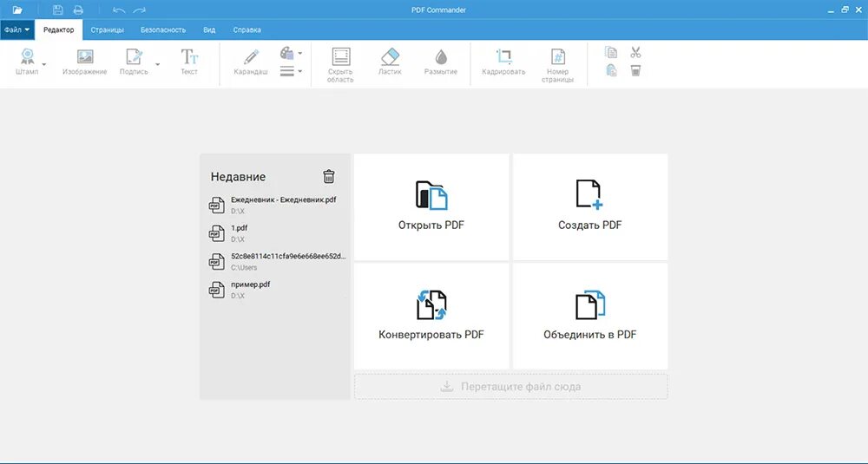The width and height of the screenshot is (868, 464).
Task: Pick the Карандаш pencil tool
Action: 251,62
